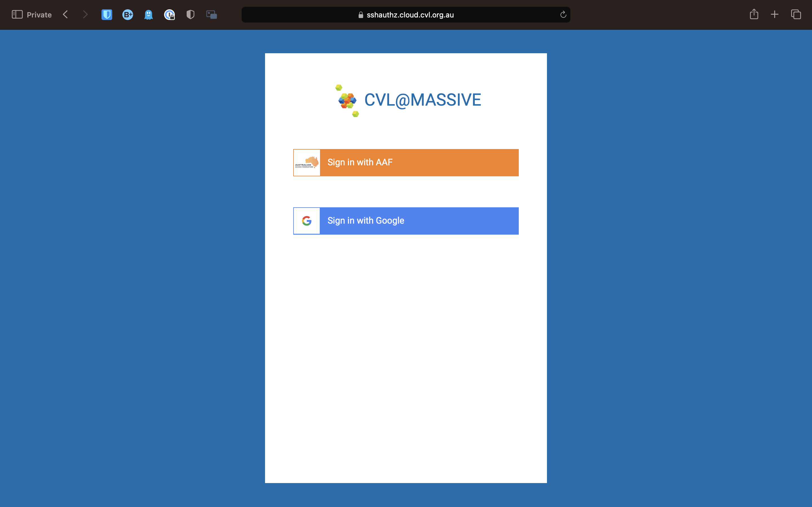Click the CVL@MASSIVE logo icon
The image size is (812, 507).
pos(345,101)
